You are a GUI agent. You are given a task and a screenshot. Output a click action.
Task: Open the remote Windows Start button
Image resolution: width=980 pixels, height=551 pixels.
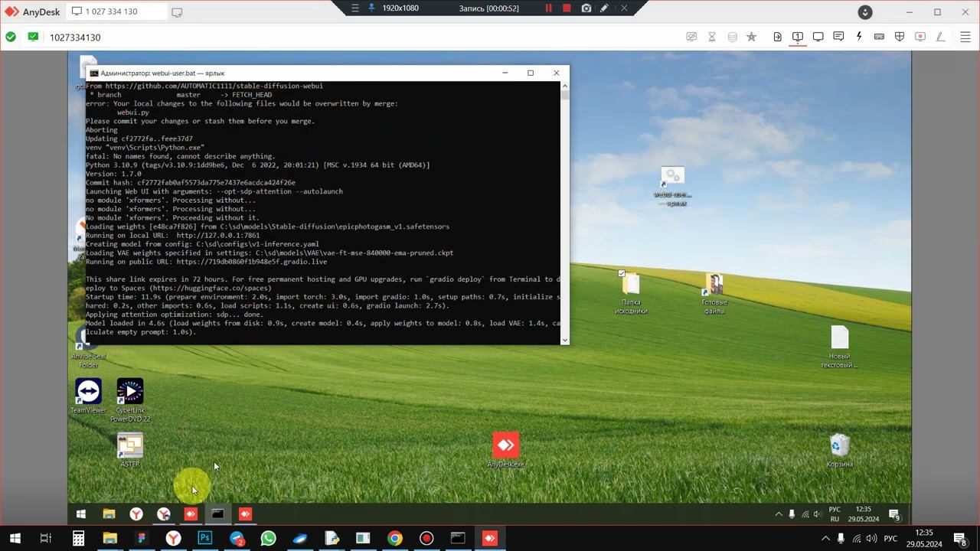tap(81, 514)
